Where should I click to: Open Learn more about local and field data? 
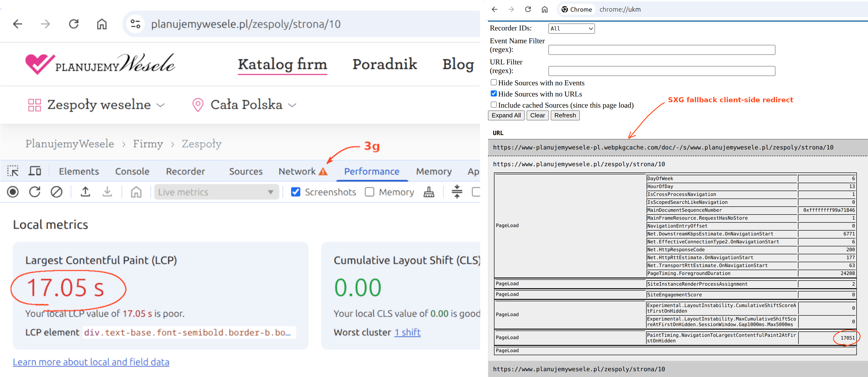(91, 362)
